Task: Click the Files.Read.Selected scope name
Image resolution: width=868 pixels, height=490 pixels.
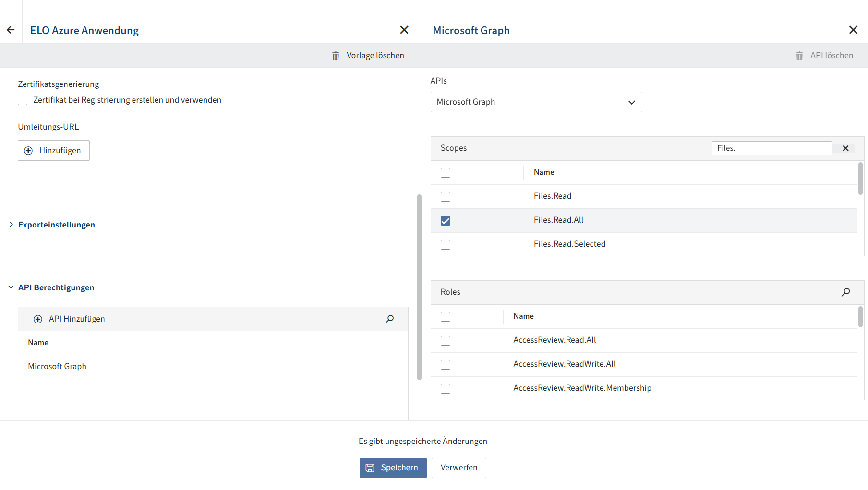Action: (x=569, y=244)
